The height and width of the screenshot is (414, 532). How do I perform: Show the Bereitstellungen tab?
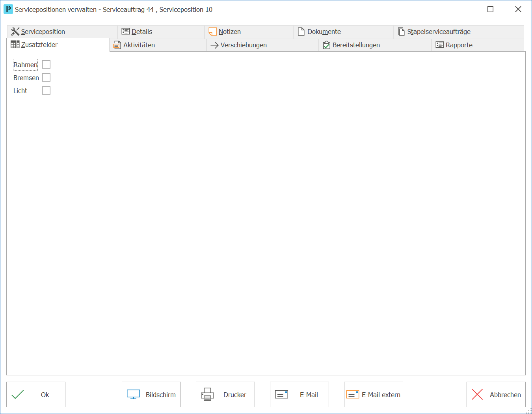coord(375,45)
